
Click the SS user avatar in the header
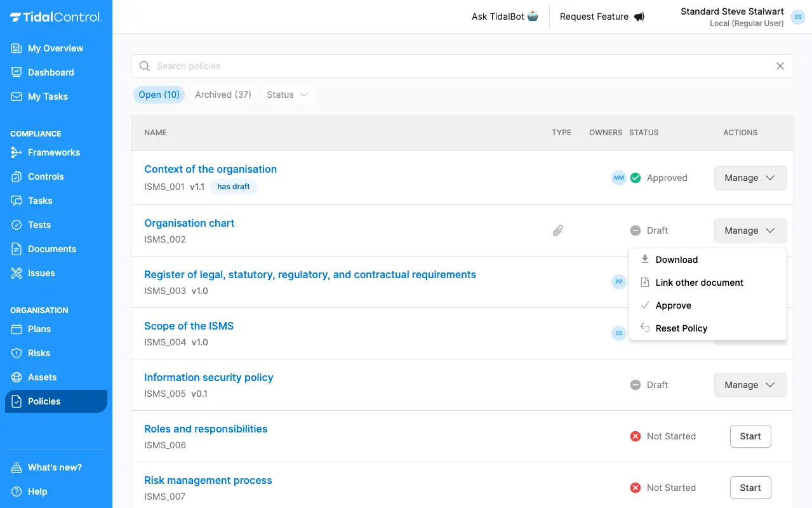pyautogui.click(x=798, y=17)
